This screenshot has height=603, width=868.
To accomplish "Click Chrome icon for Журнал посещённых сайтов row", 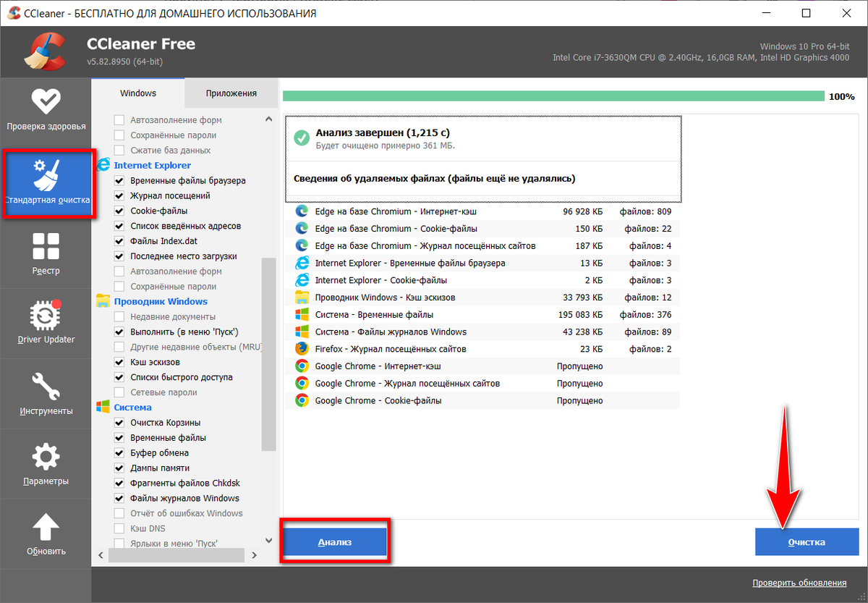I will point(302,384).
